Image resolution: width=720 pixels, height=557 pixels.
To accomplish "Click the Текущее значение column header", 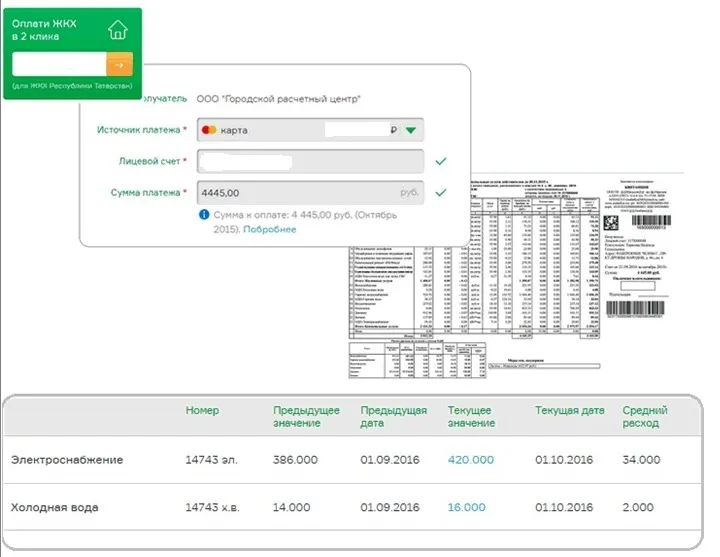I will click(x=472, y=417).
